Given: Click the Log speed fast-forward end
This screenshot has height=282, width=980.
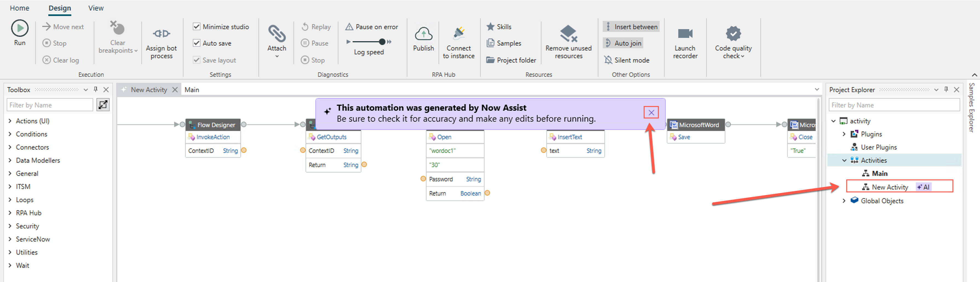Looking at the screenshot, I should click(389, 42).
